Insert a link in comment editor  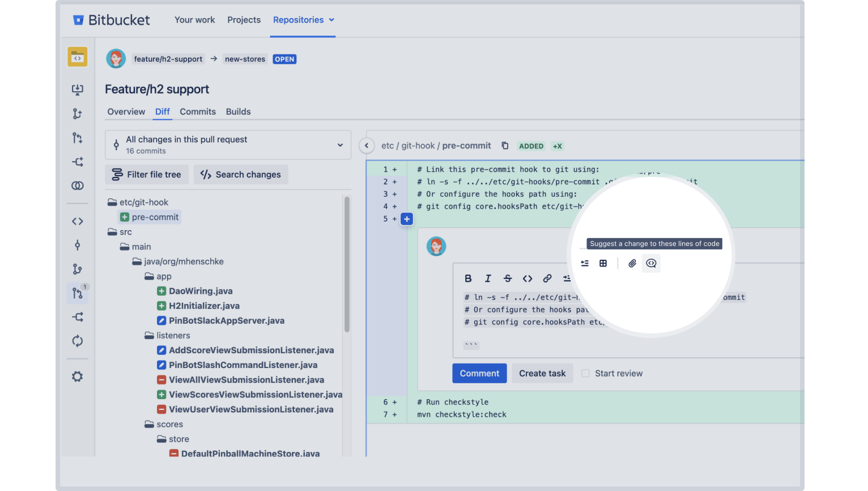pos(547,278)
